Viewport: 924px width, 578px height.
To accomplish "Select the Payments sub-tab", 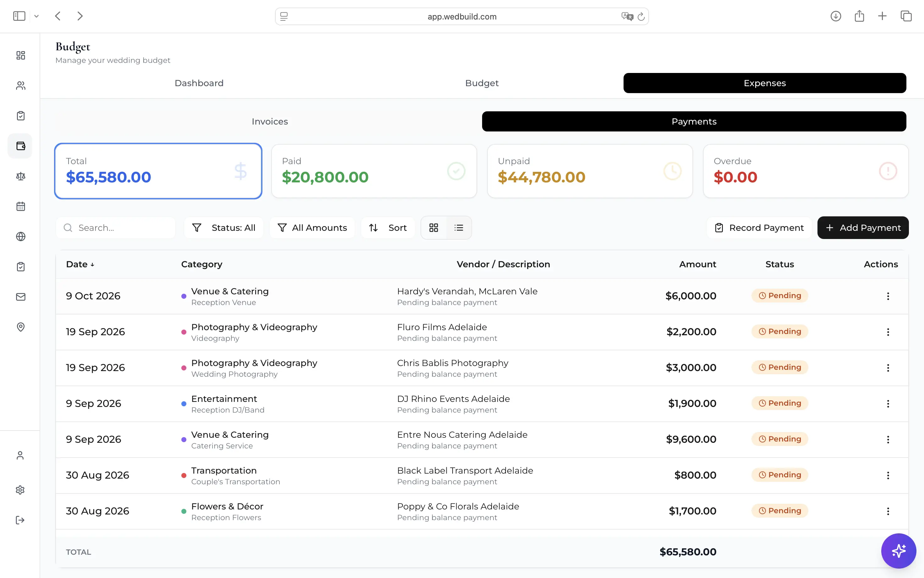I will click(694, 121).
